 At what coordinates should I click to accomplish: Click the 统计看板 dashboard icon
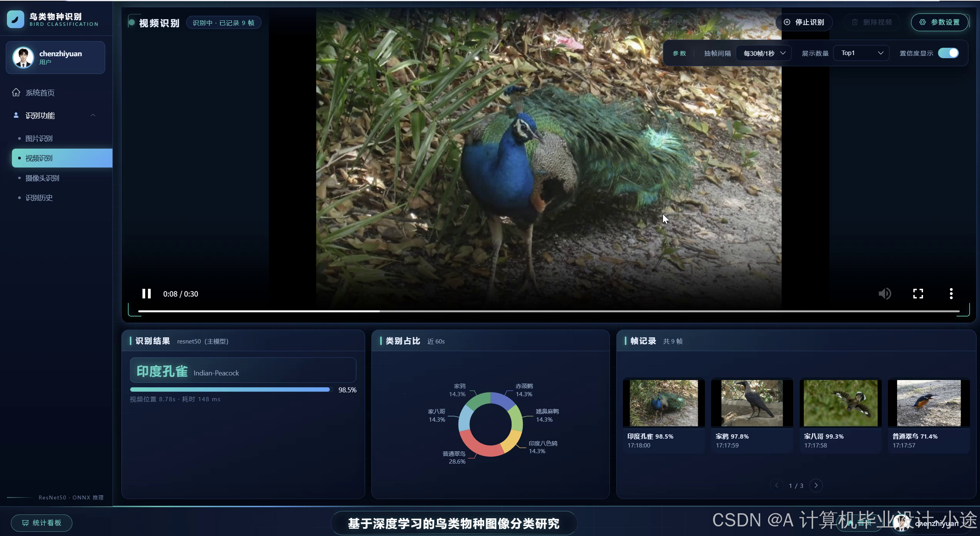(25, 523)
